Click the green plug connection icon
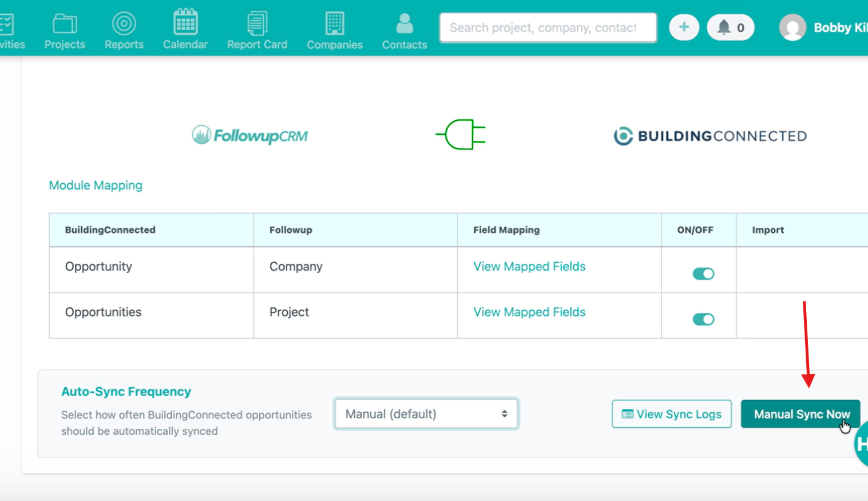 (461, 135)
